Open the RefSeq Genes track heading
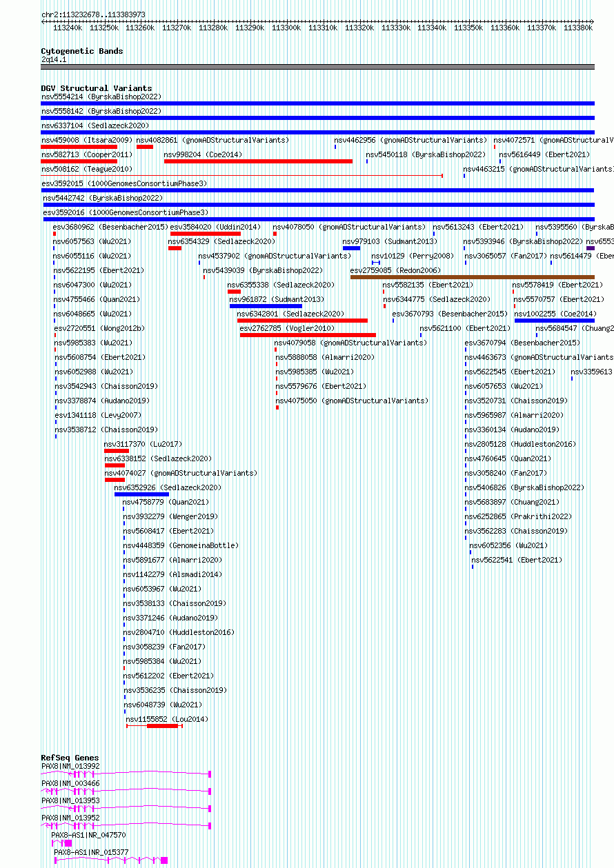This screenshot has width=614, height=868. [x=70, y=758]
